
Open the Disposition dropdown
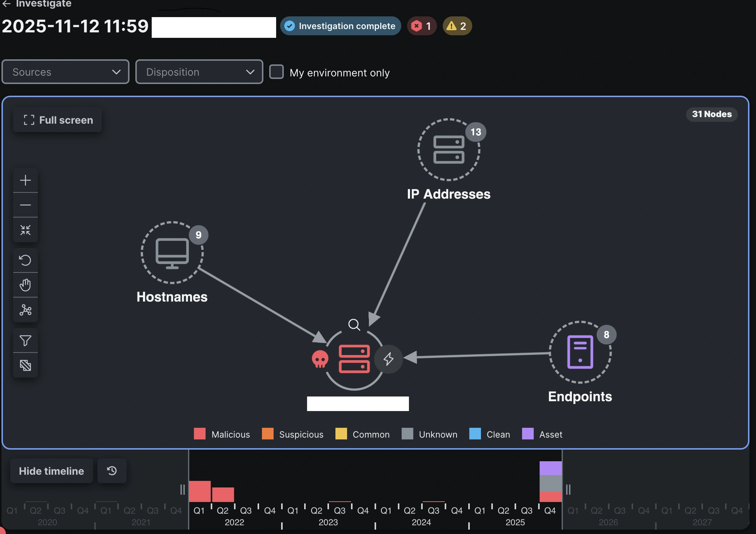[x=199, y=72]
